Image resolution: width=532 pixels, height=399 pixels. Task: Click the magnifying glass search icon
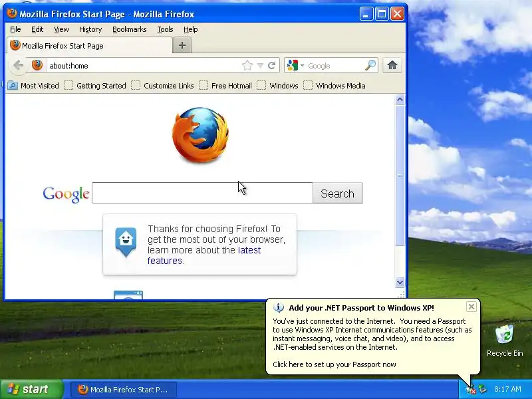[x=370, y=65]
